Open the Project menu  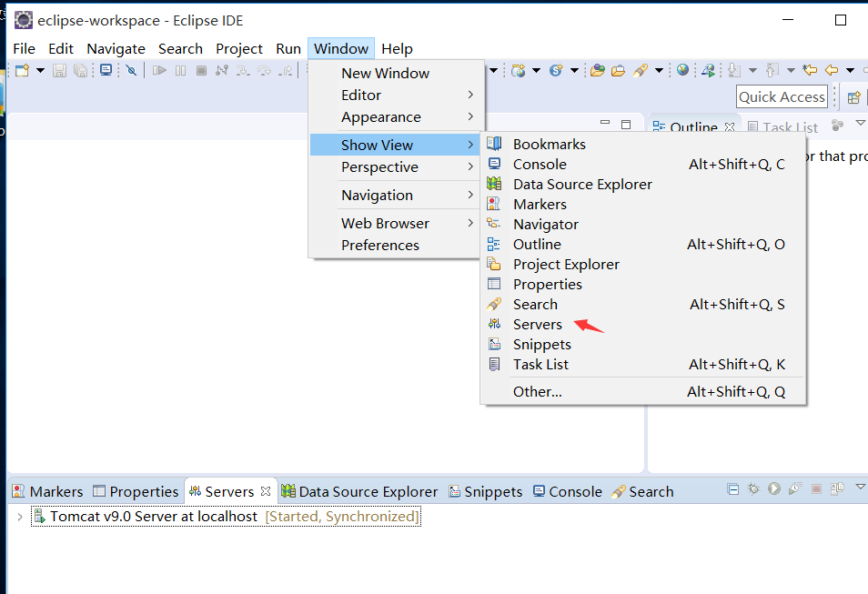239,49
